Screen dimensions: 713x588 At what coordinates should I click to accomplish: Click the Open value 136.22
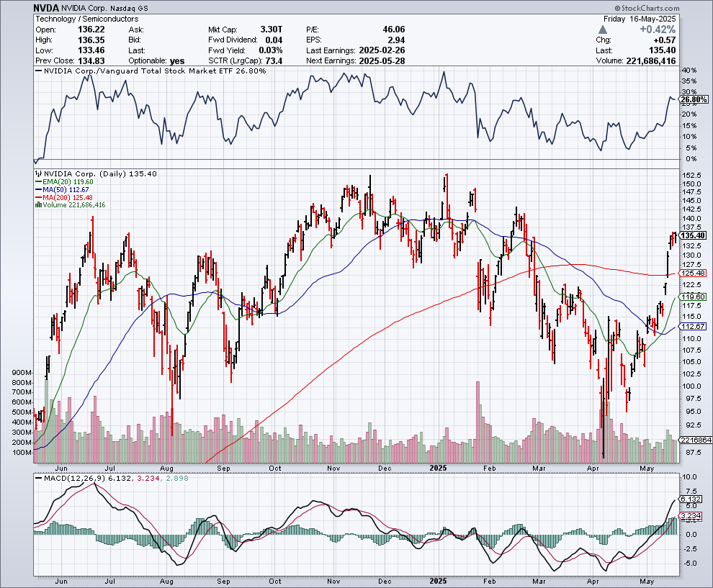pos(91,30)
